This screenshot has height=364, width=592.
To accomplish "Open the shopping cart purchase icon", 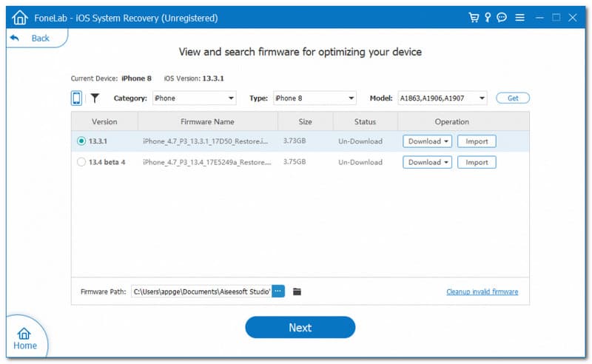I will click(474, 17).
